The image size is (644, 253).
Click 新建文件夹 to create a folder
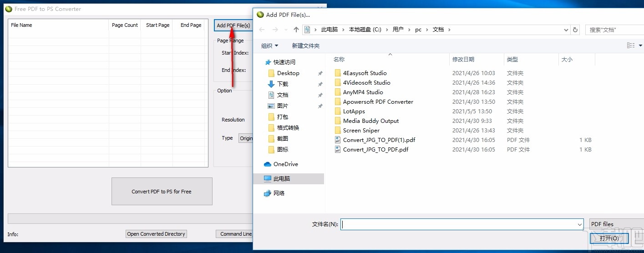(305, 46)
